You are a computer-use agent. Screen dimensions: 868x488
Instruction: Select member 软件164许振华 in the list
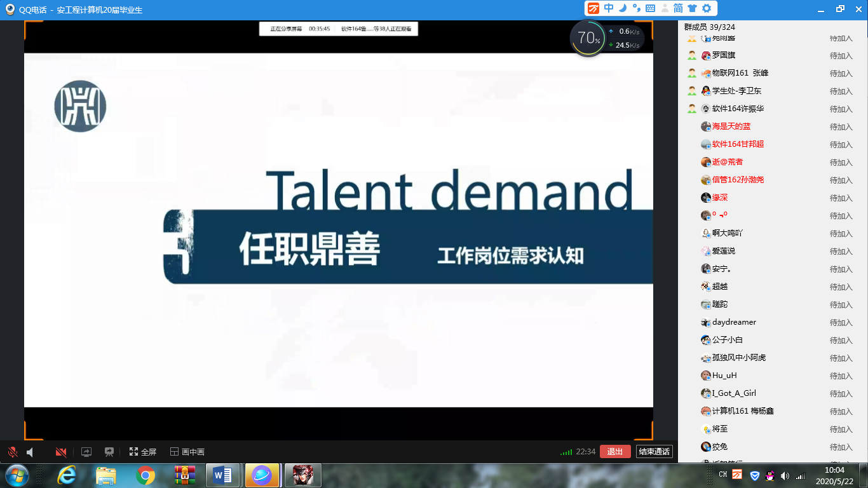click(x=738, y=109)
